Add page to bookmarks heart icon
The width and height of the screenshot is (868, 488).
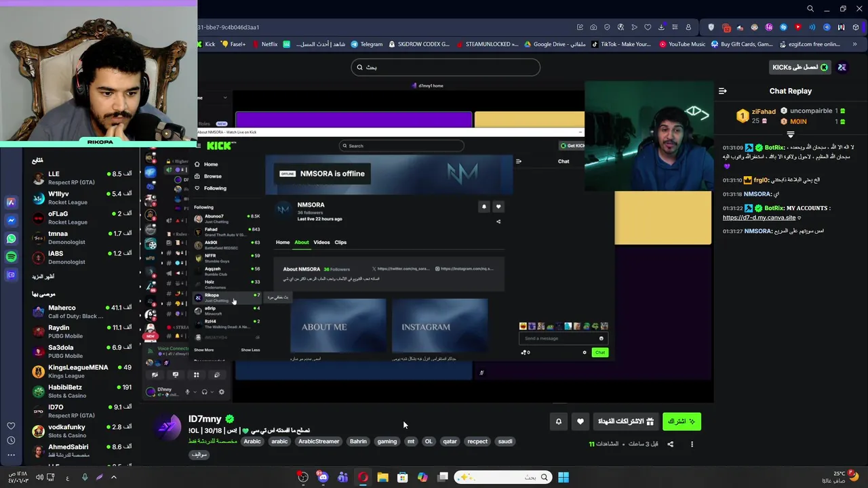point(648,27)
